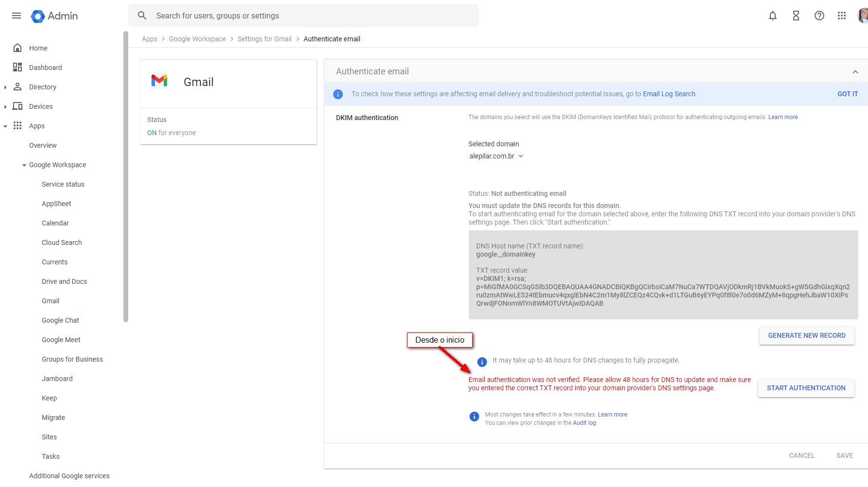
Task: Collapse the Authenticate email panel
Action: [x=855, y=71]
